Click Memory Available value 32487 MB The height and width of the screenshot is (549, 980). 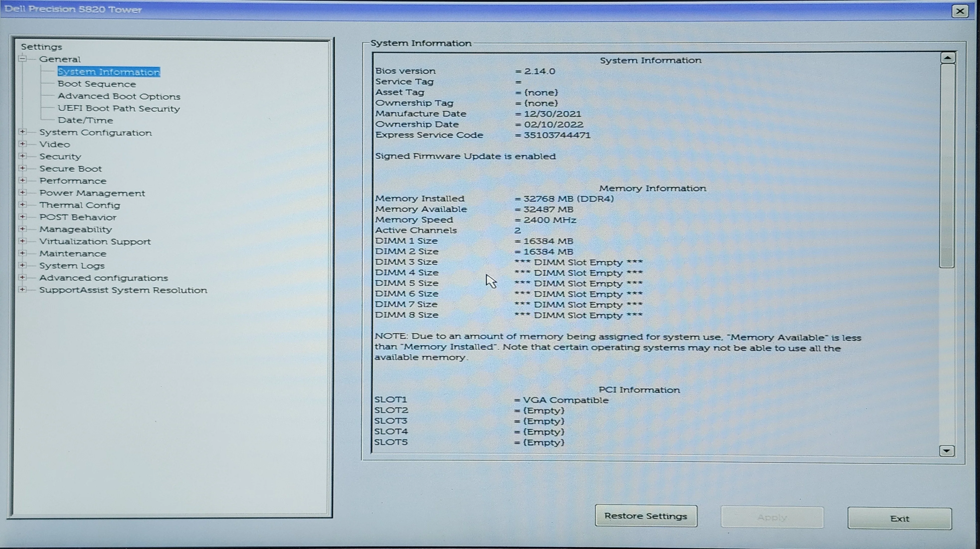(x=548, y=210)
